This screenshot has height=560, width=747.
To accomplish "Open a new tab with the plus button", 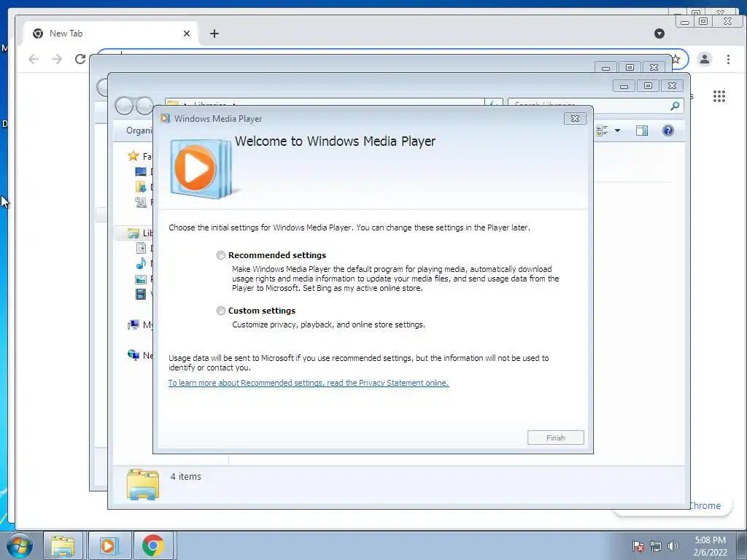I will click(214, 34).
